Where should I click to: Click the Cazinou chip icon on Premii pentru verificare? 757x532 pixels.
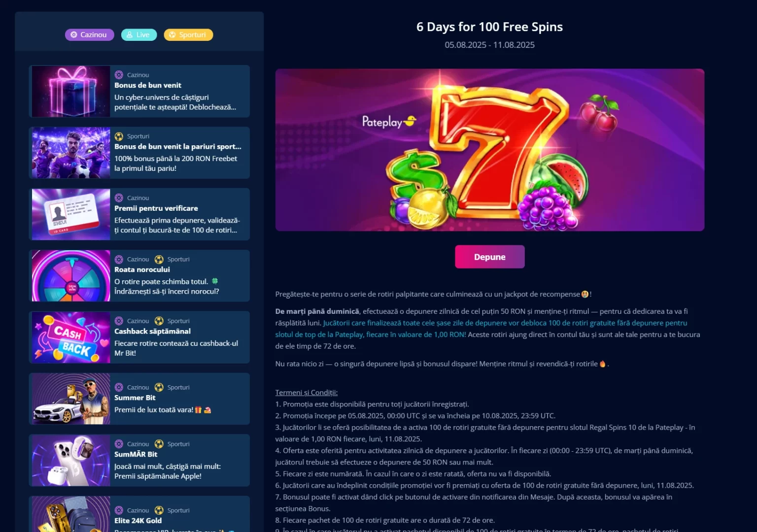119,198
